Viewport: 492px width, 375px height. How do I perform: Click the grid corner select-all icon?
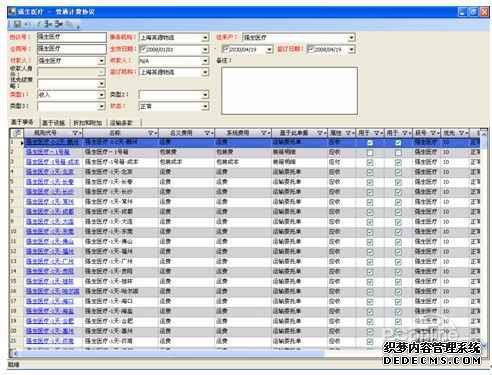17,133
